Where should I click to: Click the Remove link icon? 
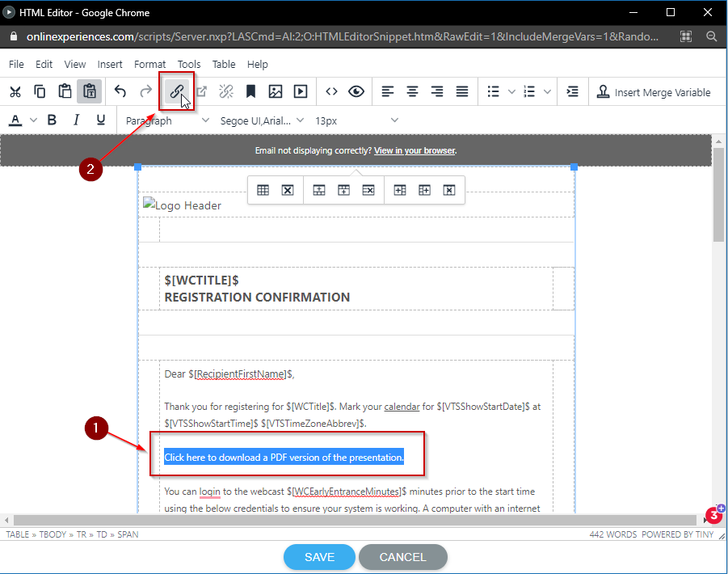(226, 91)
